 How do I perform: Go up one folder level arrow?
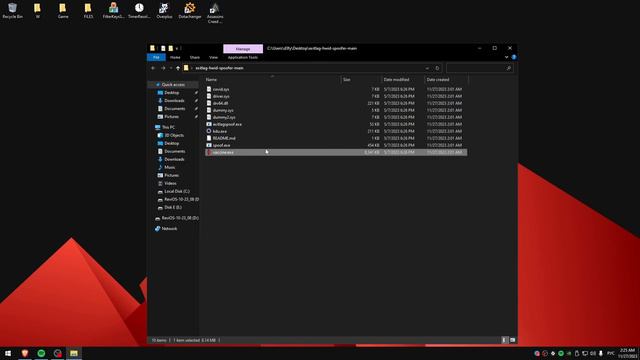(x=178, y=68)
